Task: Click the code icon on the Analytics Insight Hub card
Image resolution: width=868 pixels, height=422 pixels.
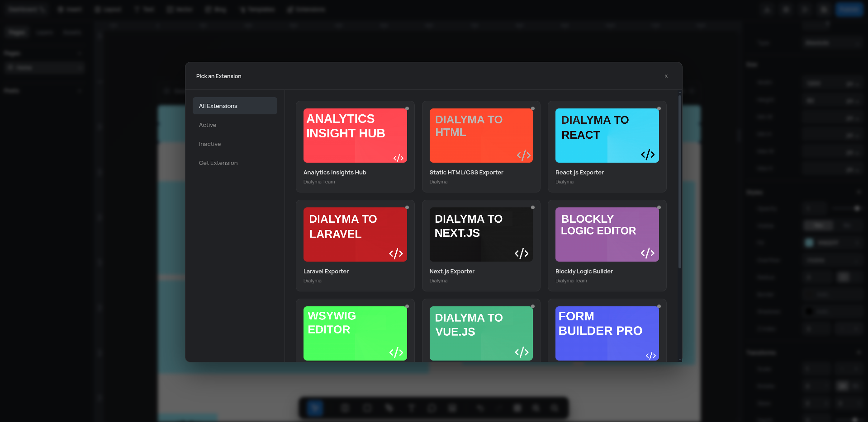Action: (399, 158)
